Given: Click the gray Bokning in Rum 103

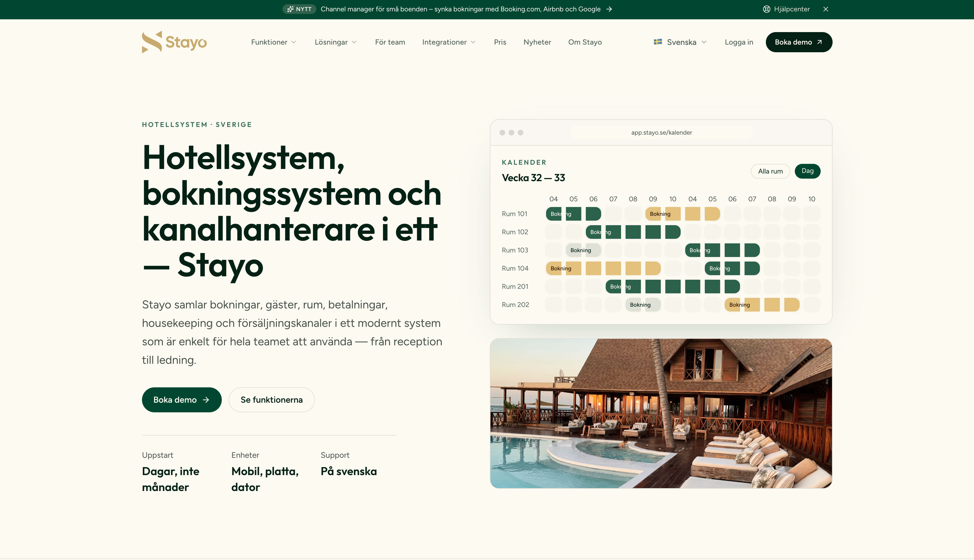Looking at the screenshot, I should click(583, 250).
